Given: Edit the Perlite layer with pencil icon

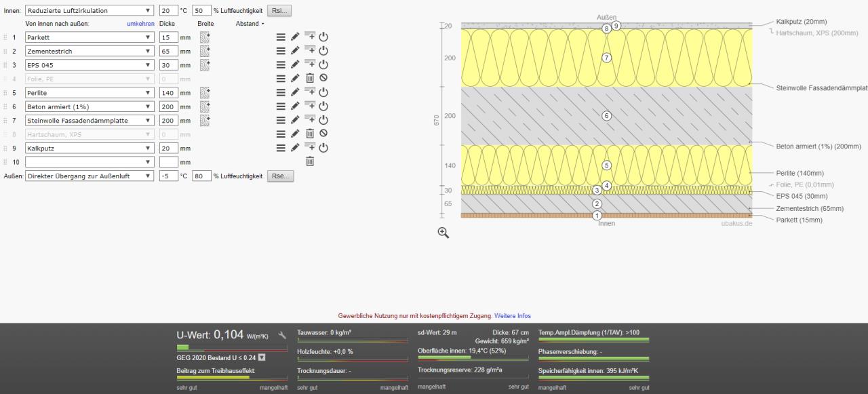Looking at the screenshot, I should click(x=295, y=93).
